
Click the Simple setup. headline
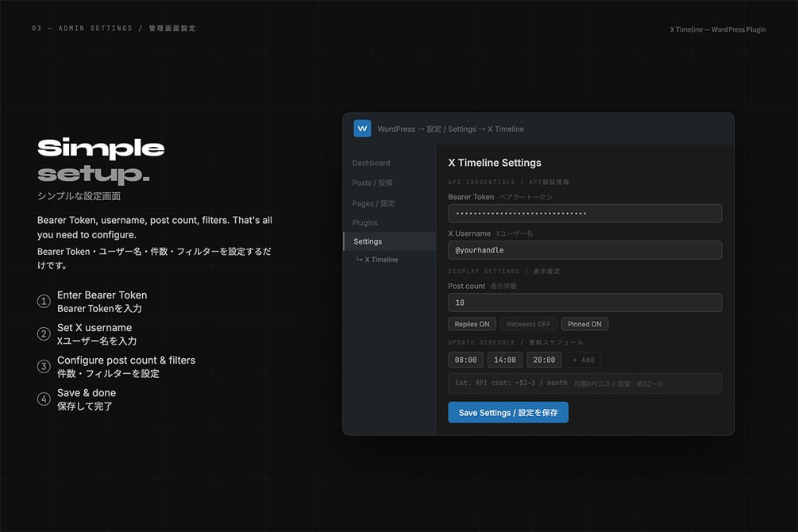click(x=101, y=160)
